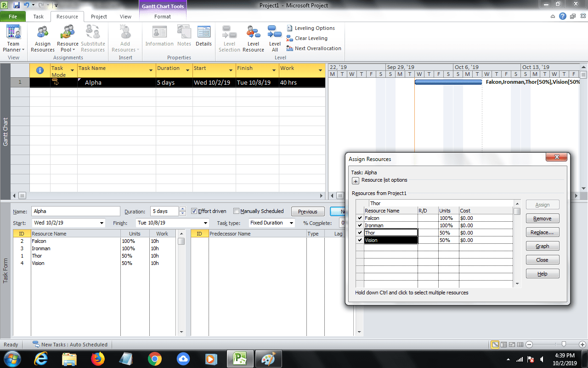The height and width of the screenshot is (368, 588).
Task: Click New Tasks : Auto Scheduled status
Action: pos(70,345)
